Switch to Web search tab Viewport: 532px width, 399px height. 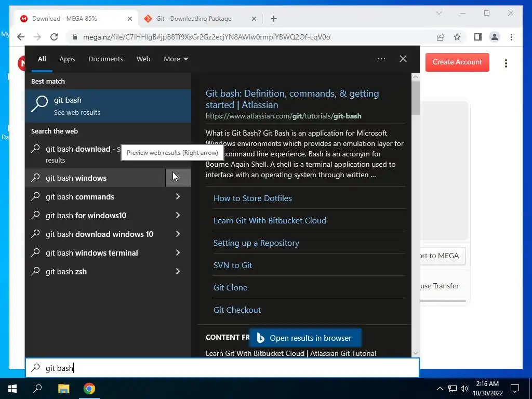[143, 59]
